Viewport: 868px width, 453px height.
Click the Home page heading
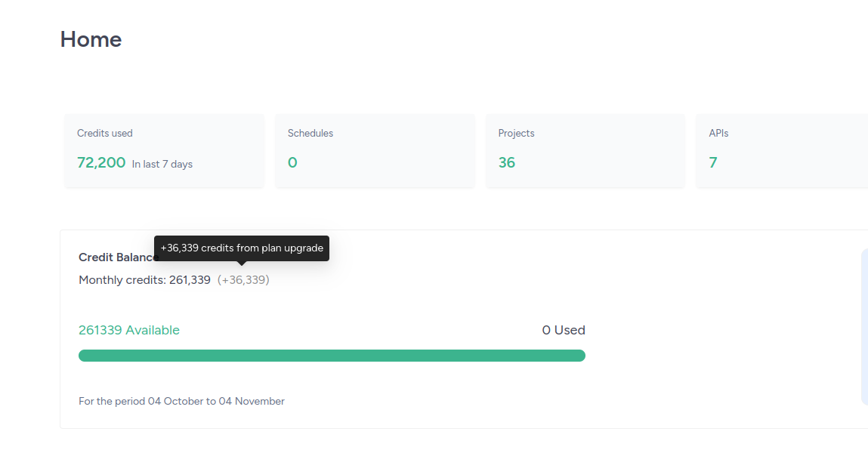(x=91, y=39)
